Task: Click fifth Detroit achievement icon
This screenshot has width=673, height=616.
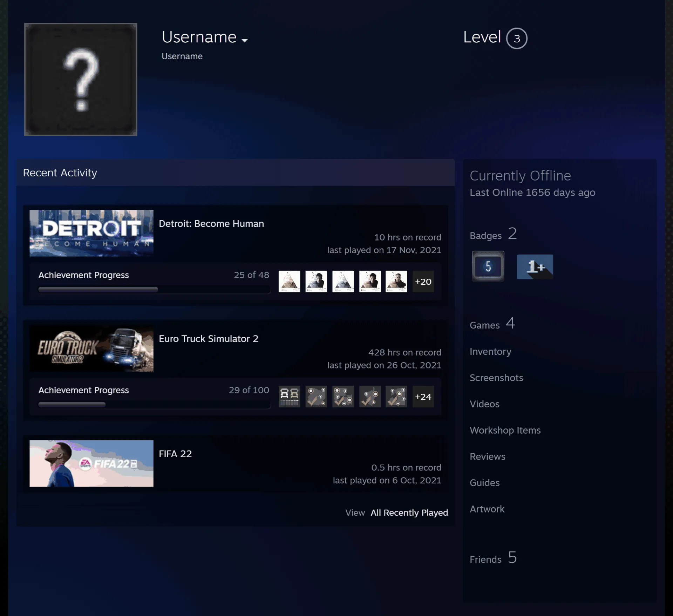Action: (x=396, y=281)
